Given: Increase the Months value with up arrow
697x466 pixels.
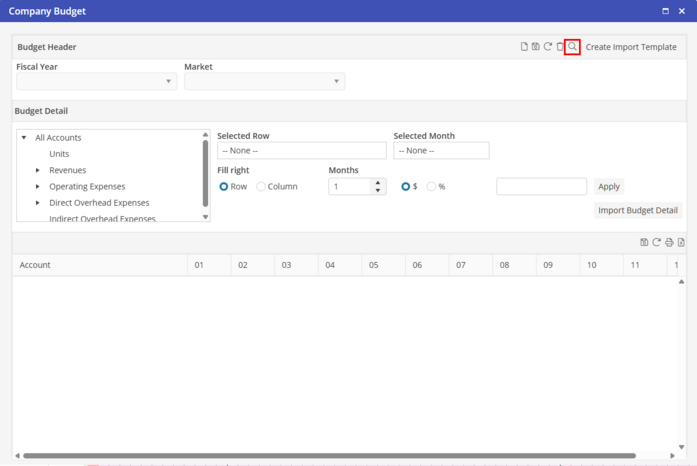Looking at the screenshot, I should [x=377, y=183].
